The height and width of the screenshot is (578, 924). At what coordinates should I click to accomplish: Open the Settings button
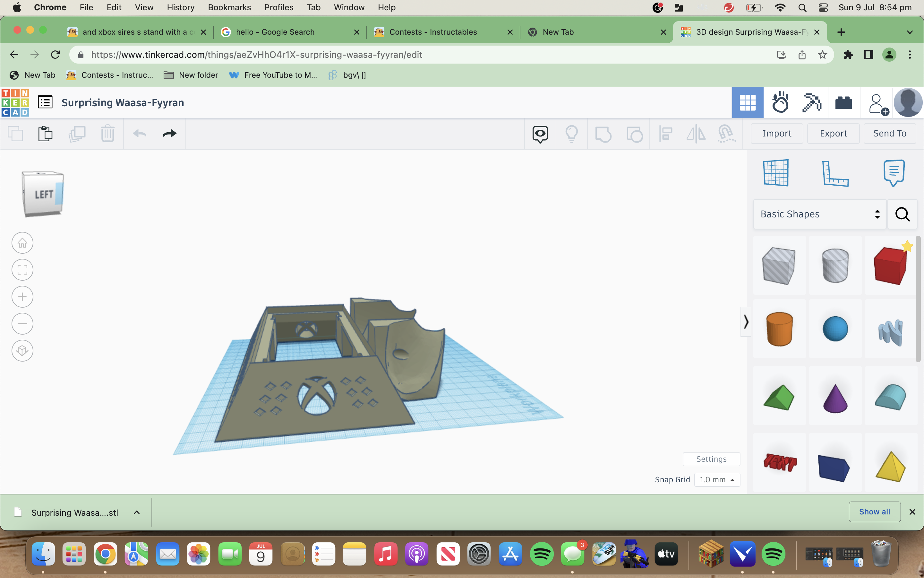711,459
